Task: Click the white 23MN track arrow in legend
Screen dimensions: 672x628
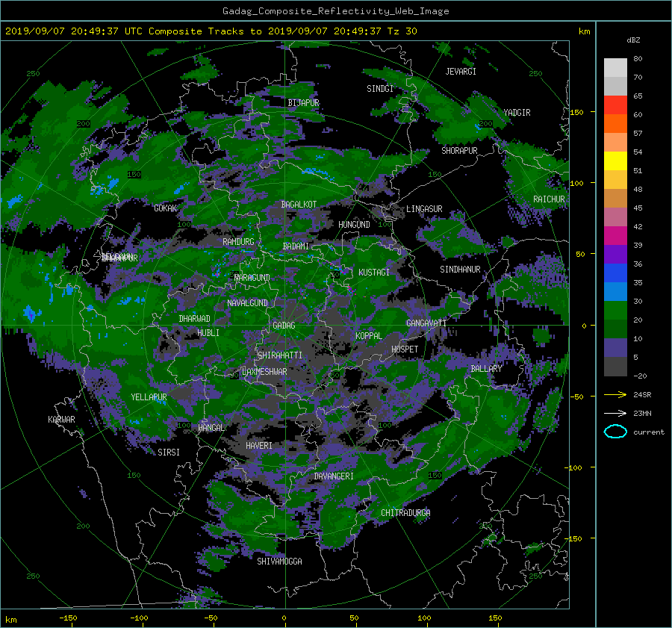Action: (x=615, y=413)
